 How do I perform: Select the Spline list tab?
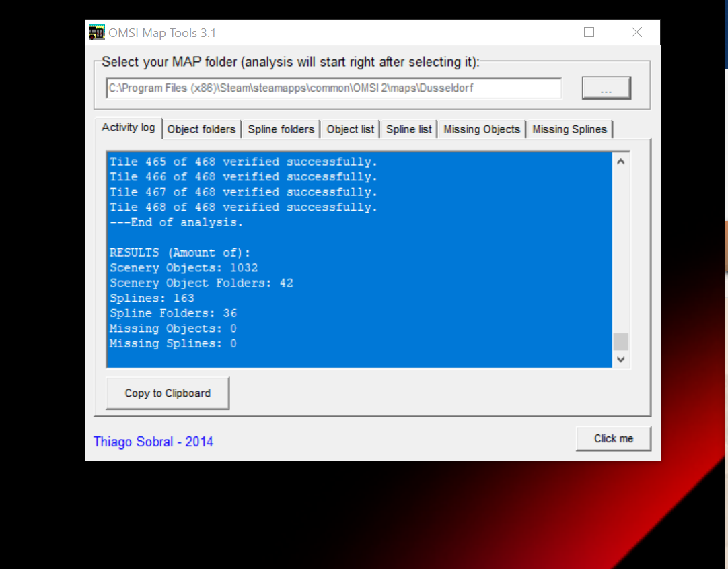[x=408, y=129]
